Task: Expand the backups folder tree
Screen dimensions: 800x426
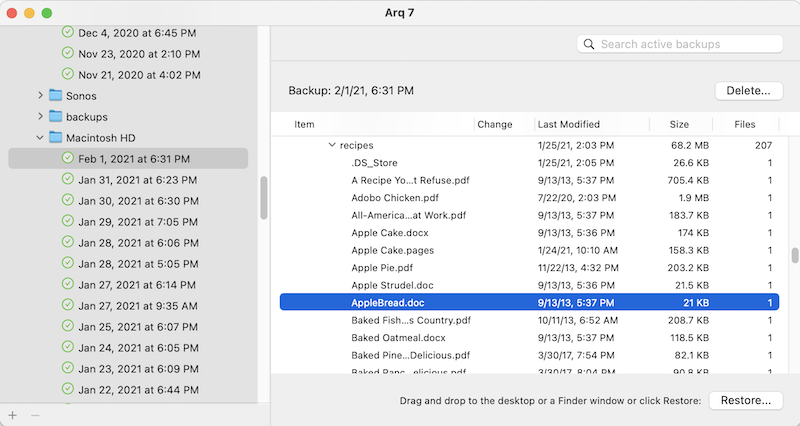Action: click(x=41, y=117)
